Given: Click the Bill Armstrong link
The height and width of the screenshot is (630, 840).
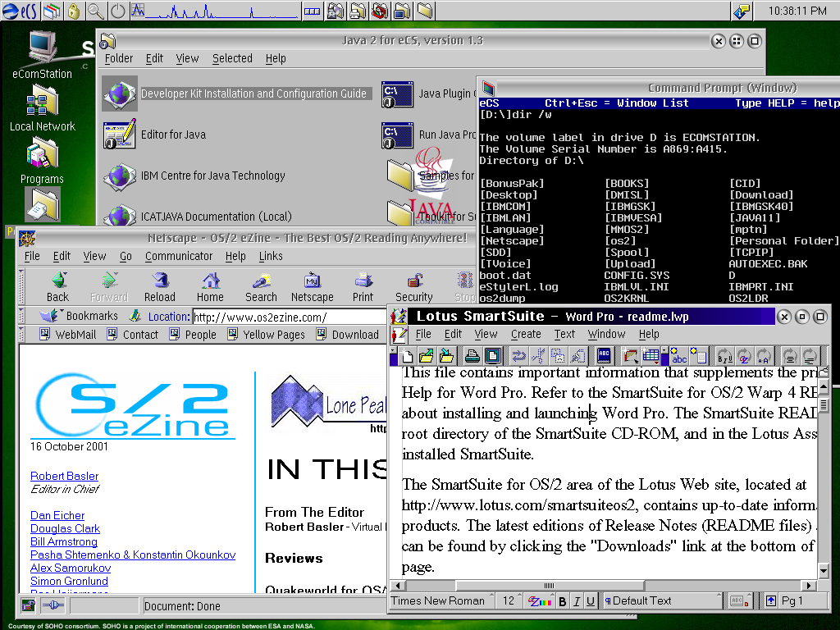Looking at the screenshot, I should pos(64,541).
